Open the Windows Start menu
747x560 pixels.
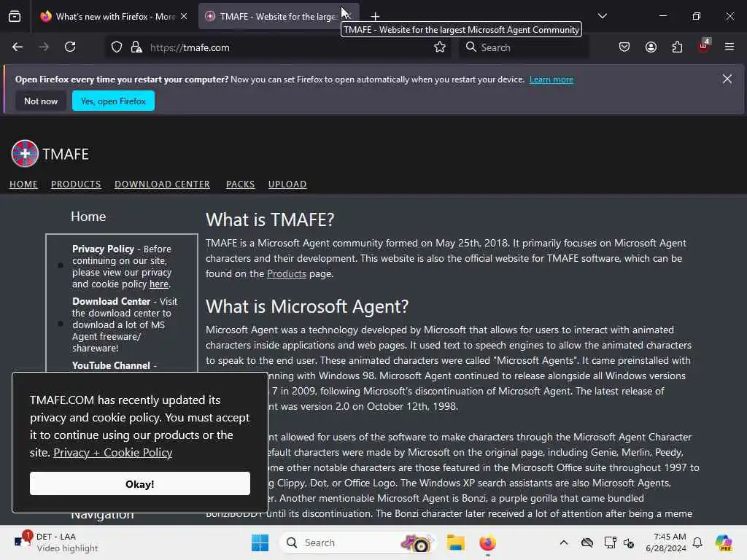260,542
